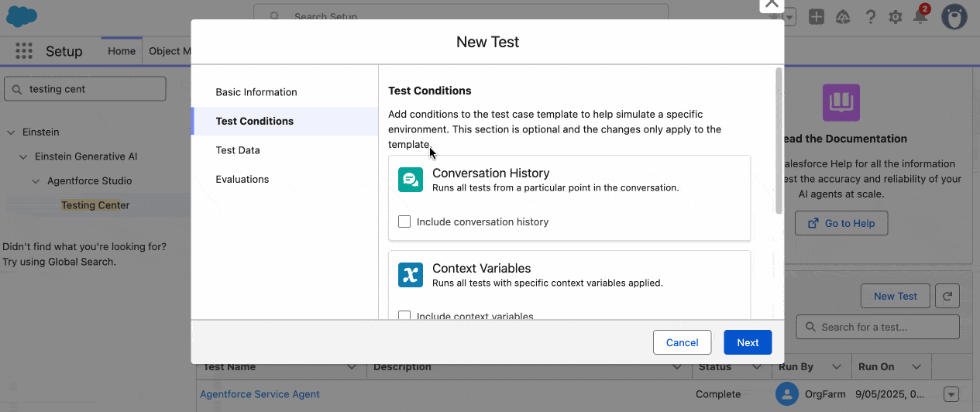
Task: Open the Trailhead guidance icon
Action: [x=844, y=16]
